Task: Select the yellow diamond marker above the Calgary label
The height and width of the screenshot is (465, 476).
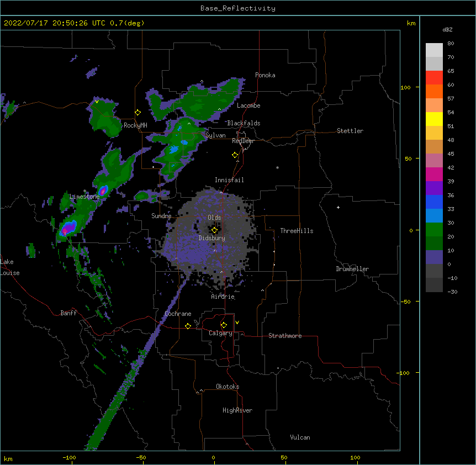Action: tap(224, 325)
